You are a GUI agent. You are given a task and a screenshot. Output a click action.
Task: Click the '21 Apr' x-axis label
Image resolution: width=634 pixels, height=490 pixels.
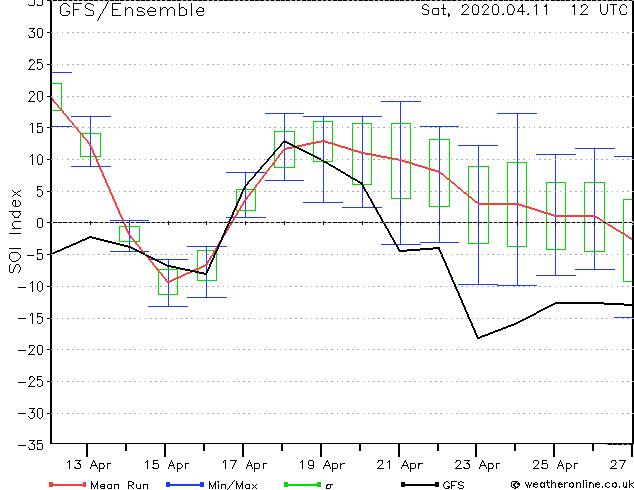[x=399, y=465]
